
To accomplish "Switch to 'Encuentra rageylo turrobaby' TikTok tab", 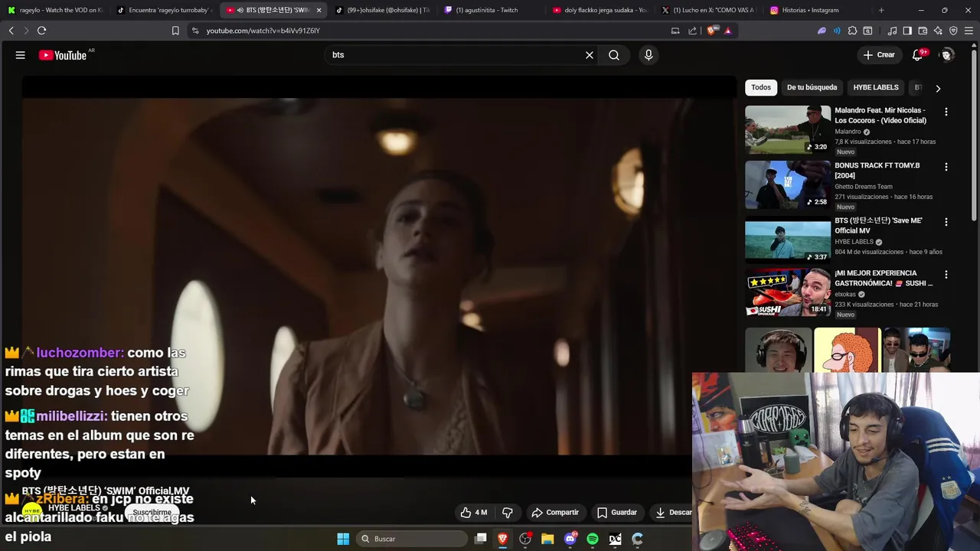I will coord(164,10).
